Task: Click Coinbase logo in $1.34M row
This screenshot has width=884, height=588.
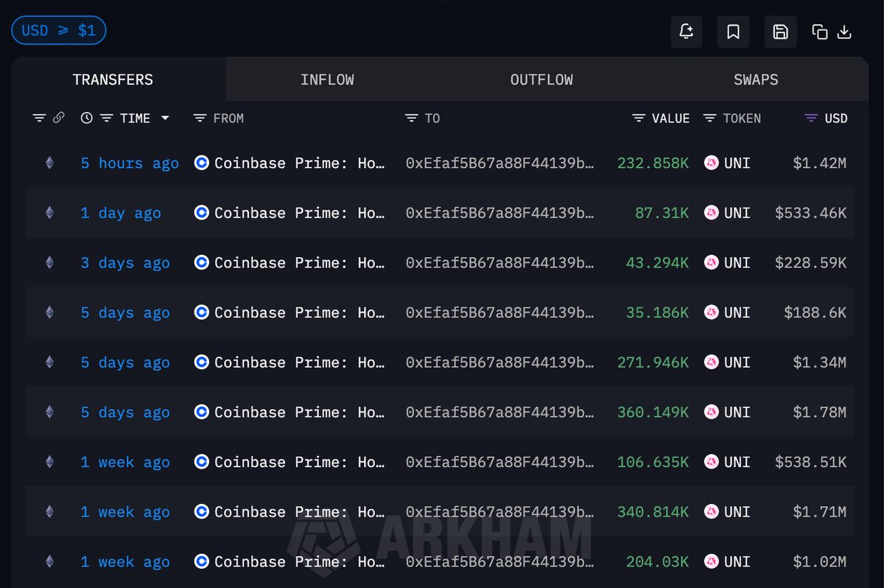Action: [x=201, y=363]
